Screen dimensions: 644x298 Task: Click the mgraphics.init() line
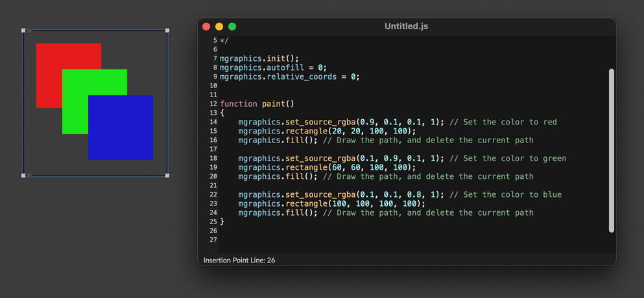tap(259, 58)
